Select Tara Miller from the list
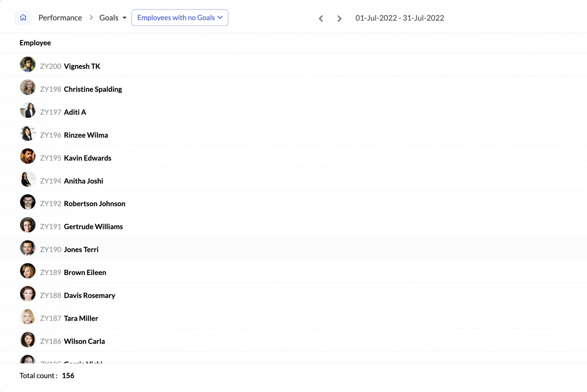The image size is (587, 392). pyautogui.click(x=81, y=318)
